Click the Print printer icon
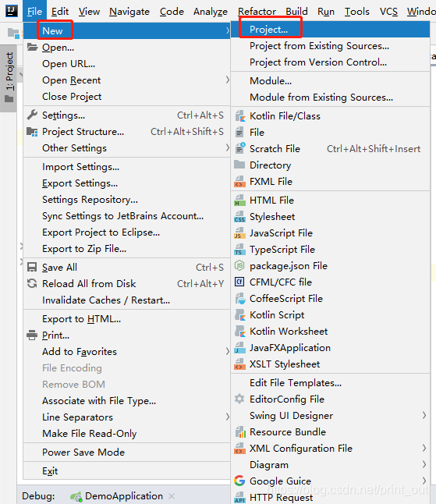The image size is (436, 504). tap(32, 335)
